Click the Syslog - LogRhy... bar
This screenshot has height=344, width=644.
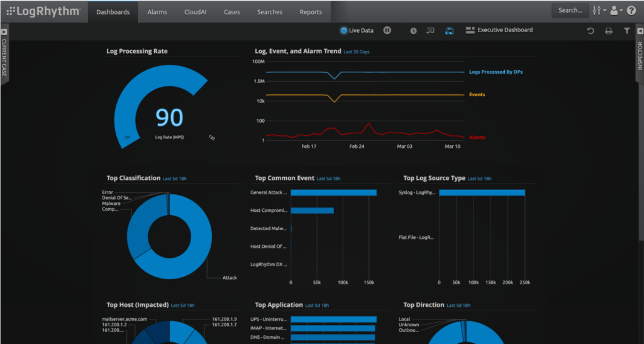click(x=482, y=192)
